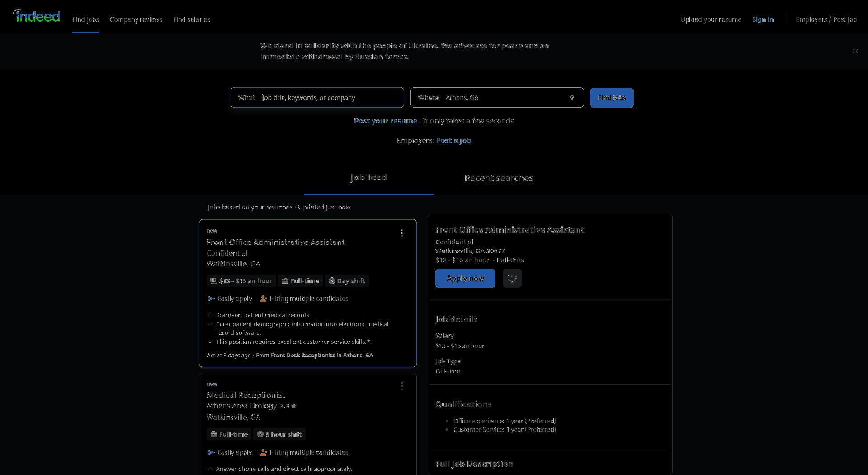
Task: Click 'Office experience: 1 year (Preferred)' text
Action: click(x=505, y=421)
